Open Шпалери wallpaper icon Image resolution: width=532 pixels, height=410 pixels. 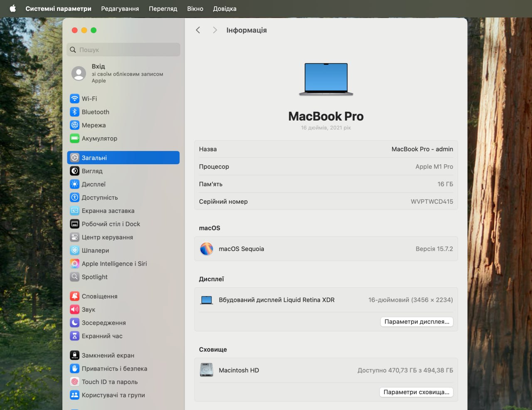pos(75,250)
